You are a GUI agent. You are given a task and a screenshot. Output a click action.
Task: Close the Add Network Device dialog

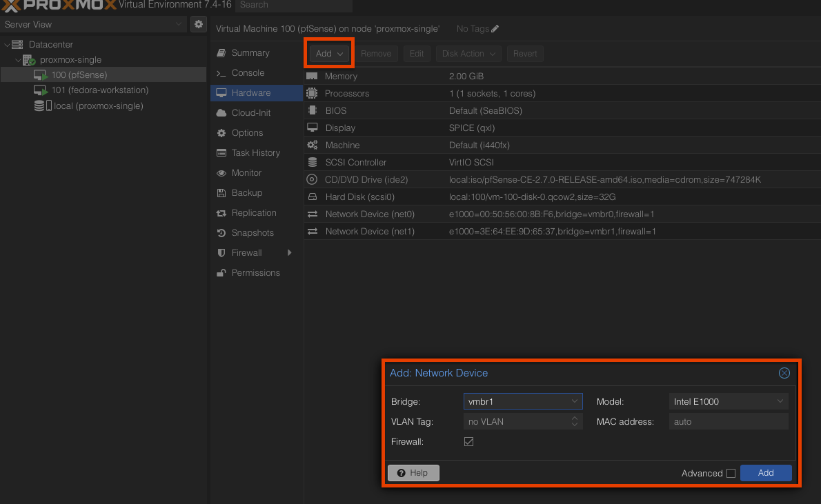click(784, 373)
